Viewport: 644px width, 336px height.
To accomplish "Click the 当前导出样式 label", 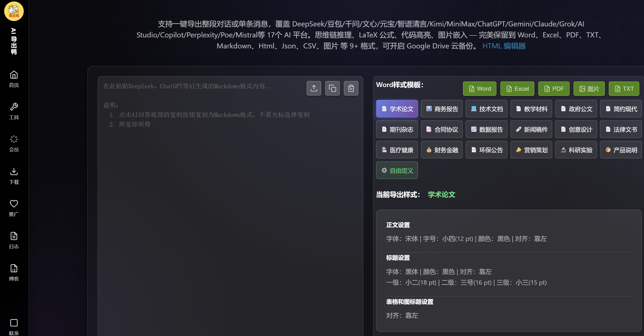I will (398, 195).
